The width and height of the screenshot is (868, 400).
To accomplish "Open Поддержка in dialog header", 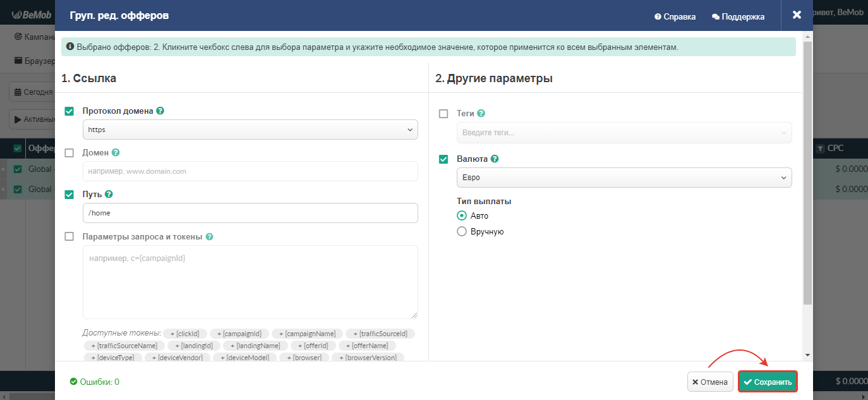I will 738,16.
